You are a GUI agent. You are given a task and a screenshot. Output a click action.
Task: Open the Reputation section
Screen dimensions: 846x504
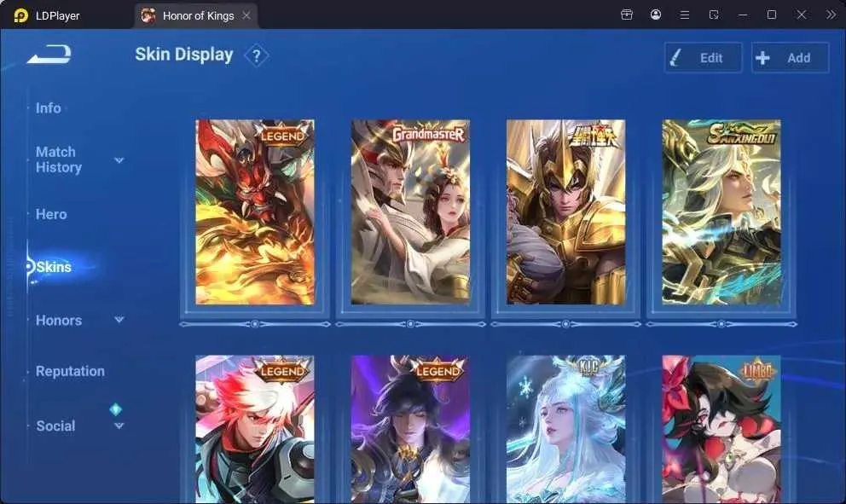(x=70, y=371)
